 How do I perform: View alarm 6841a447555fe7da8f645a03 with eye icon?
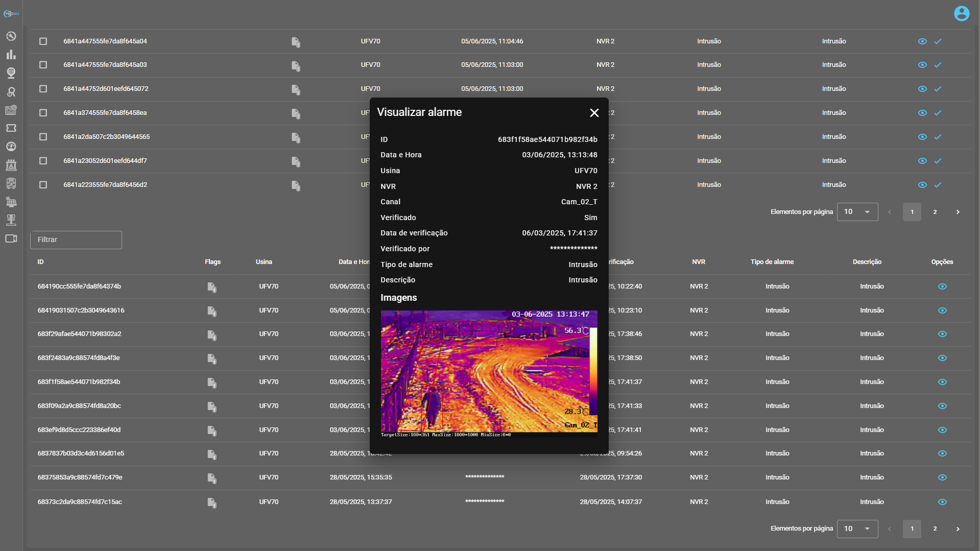[922, 65]
